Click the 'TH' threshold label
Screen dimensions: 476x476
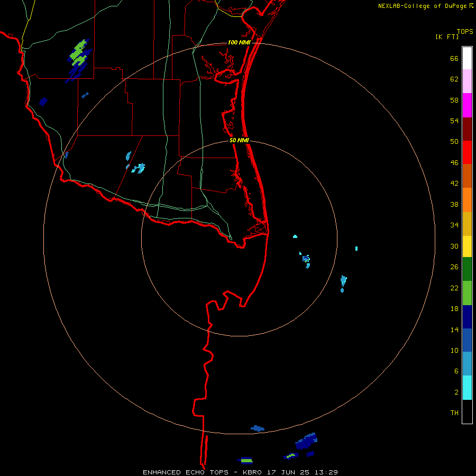point(454,413)
